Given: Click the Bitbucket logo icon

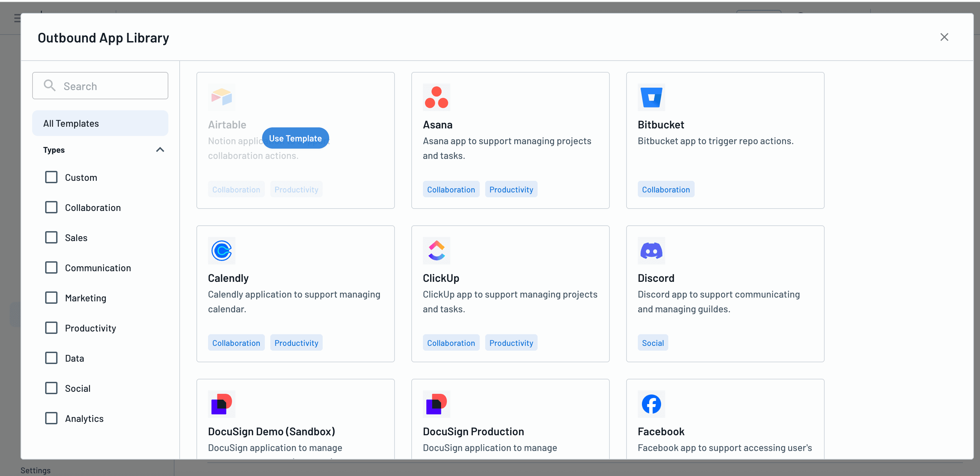Looking at the screenshot, I should tap(651, 97).
